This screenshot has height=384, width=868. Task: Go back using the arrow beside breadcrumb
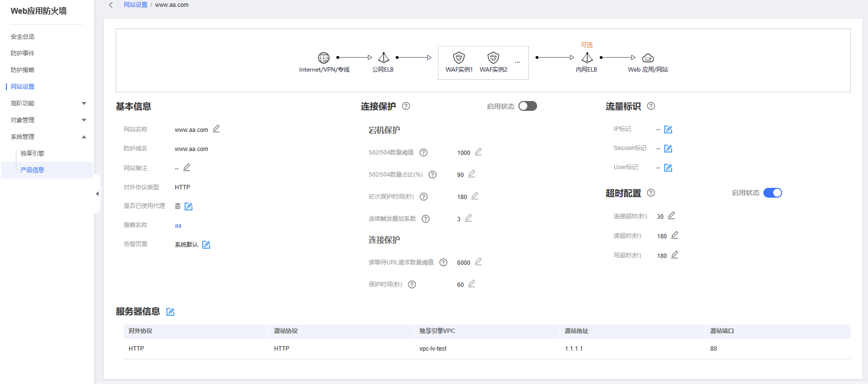[111, 5]
